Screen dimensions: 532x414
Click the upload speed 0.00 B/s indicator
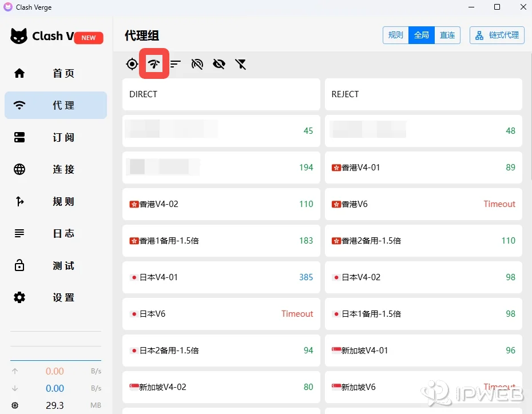[55, 371]
